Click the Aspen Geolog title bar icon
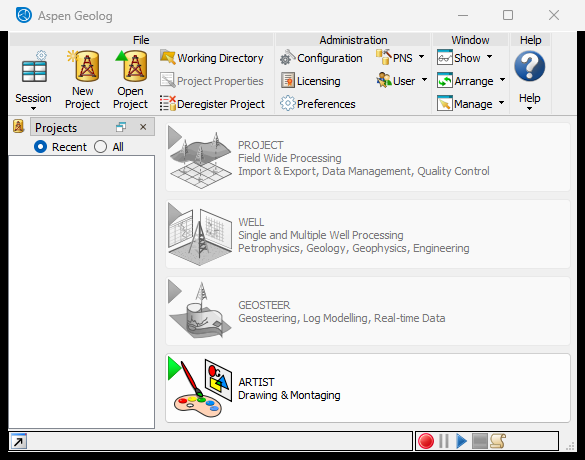This screenshot has height=460, width=585. pos(24,15)
